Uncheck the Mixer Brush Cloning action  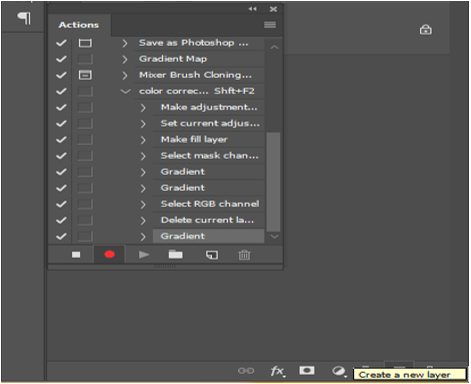(x=61, y=75)
